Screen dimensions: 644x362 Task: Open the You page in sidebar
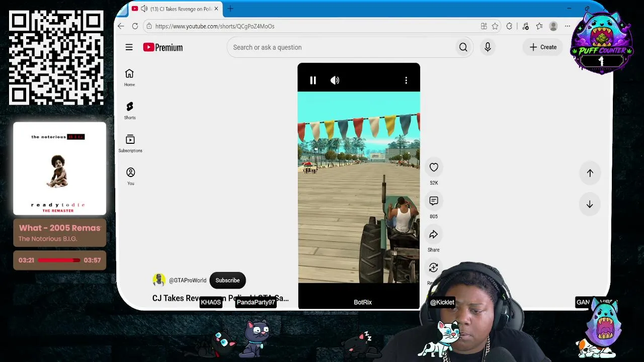130,176
